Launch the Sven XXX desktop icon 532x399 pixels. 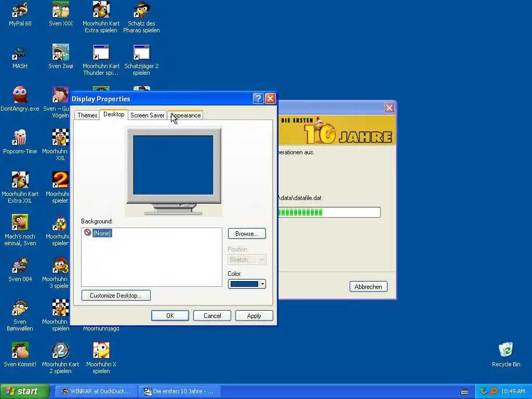(x=60, y=14)
